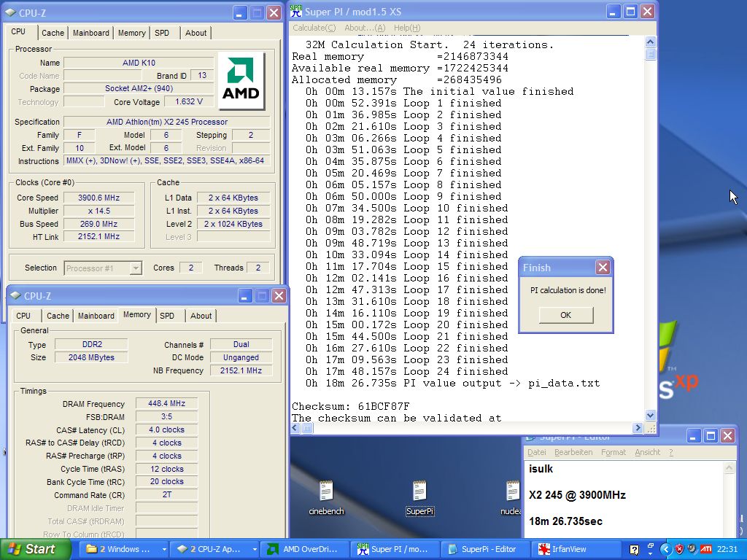Open the Bearbeiten menu in the editor
This screenshot has height=560, width=747.
(573, 452)
